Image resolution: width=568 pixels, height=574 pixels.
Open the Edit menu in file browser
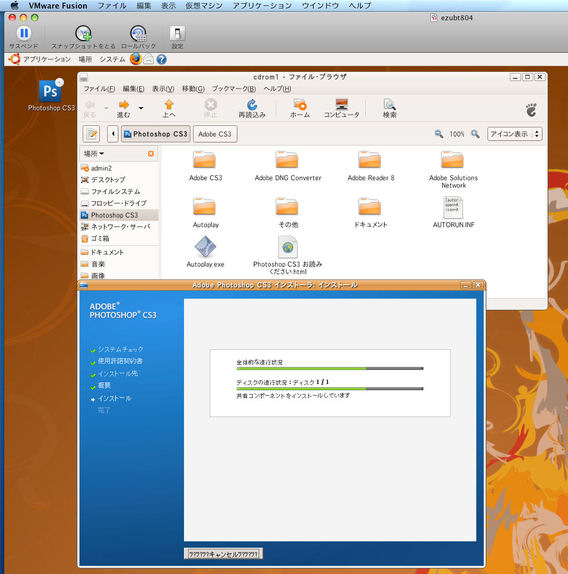point(133,89)
